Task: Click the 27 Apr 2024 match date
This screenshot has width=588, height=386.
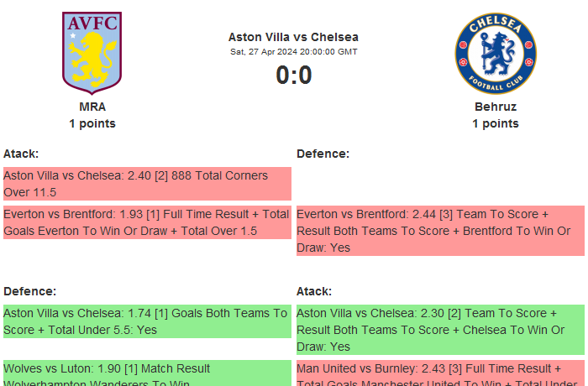Action: coord(293,51)
